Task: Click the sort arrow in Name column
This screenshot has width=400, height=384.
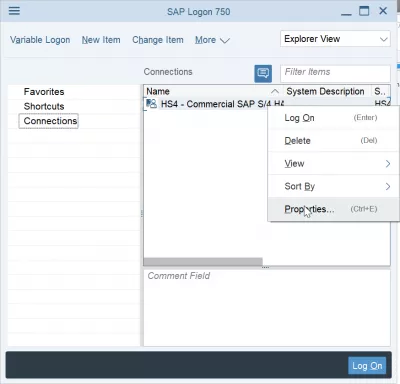Action: [275, 91]
